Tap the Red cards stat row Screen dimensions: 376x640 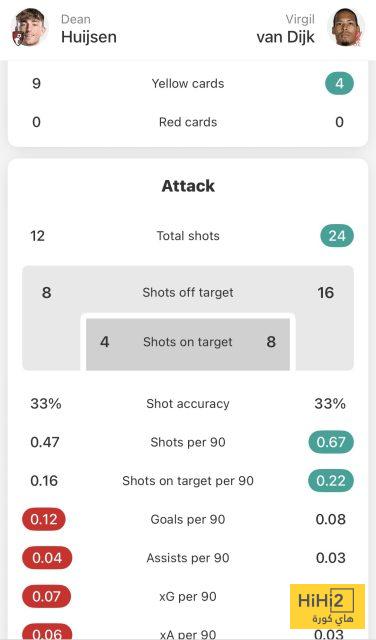point(188,122)
